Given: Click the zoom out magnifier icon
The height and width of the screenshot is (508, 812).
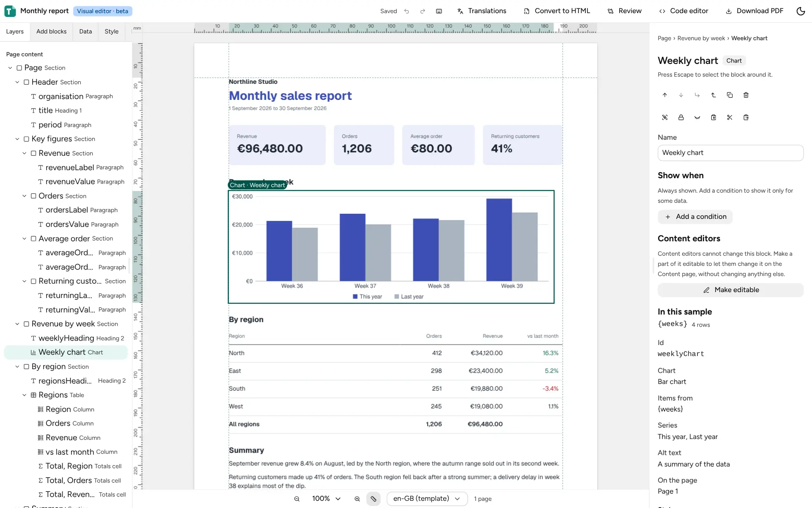Looking at the screenshot, I should (x=297, y=499).
